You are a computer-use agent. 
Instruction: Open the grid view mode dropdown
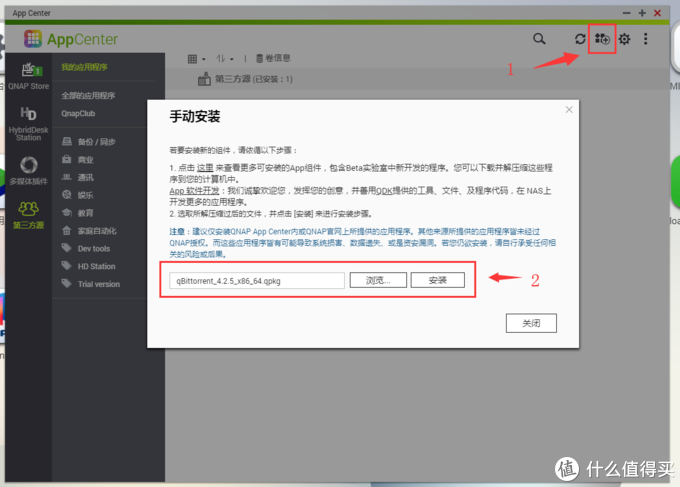196,59
